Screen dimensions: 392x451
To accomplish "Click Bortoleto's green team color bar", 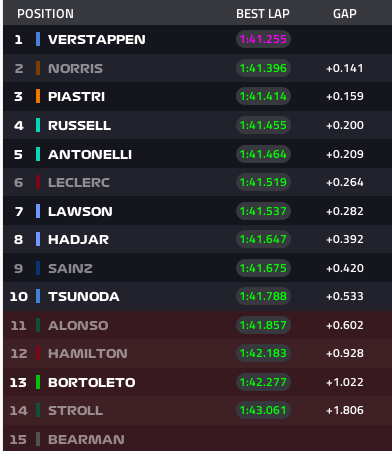I will 38,382.
